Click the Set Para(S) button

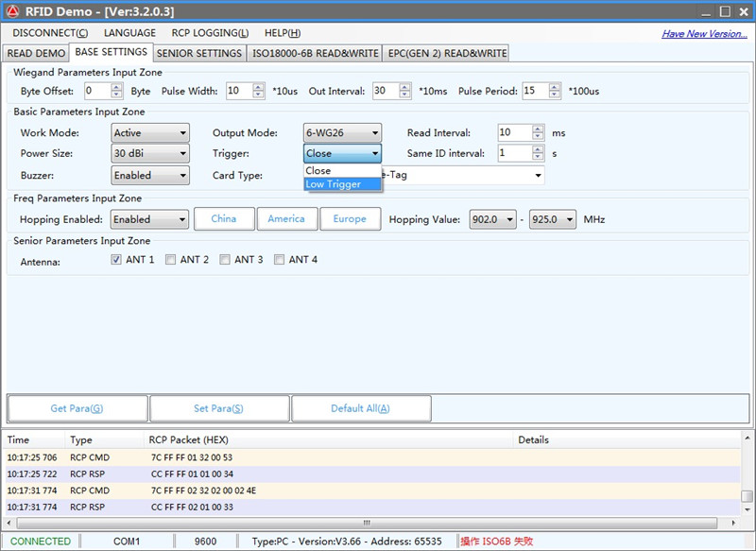click(218, 408)
